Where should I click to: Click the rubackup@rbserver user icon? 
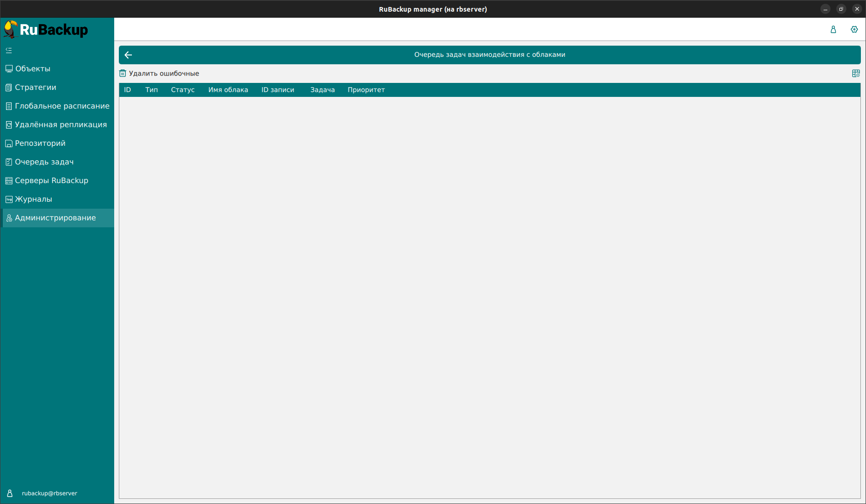[x=10, y=493]
